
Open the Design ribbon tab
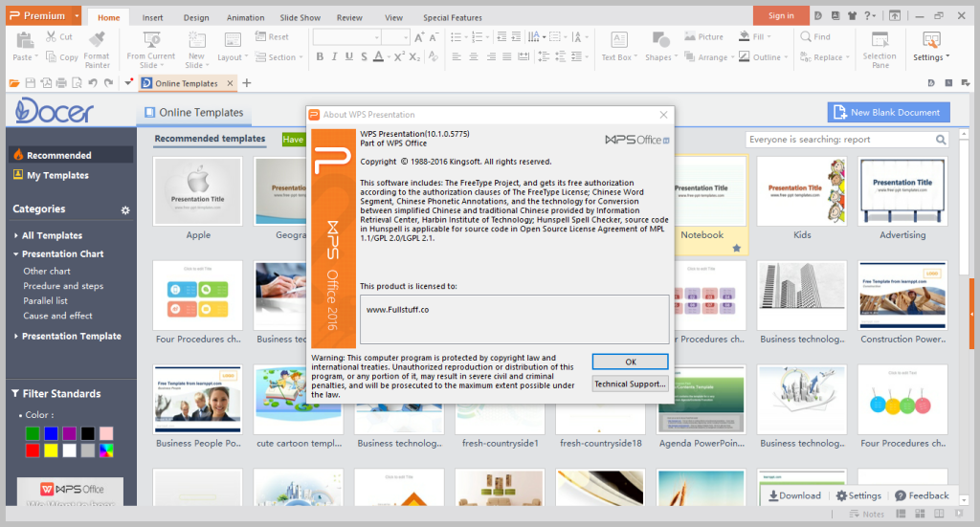(x=196, y=17)
